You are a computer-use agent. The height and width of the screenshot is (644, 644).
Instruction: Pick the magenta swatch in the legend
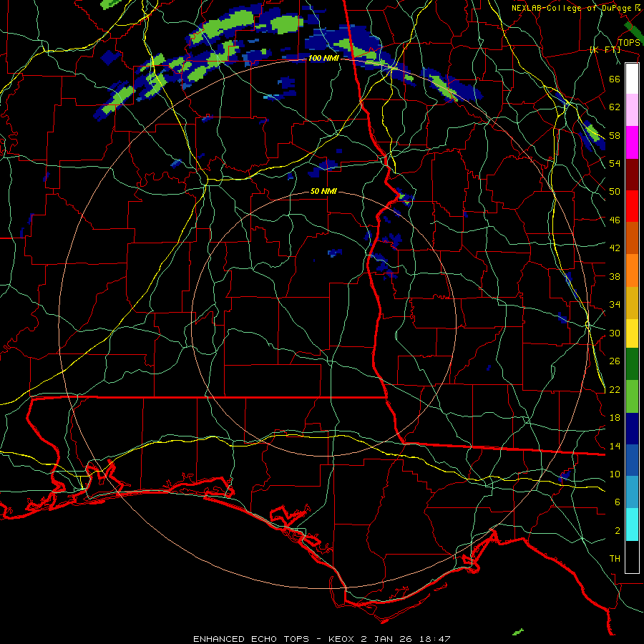click(x=632, y=142)
